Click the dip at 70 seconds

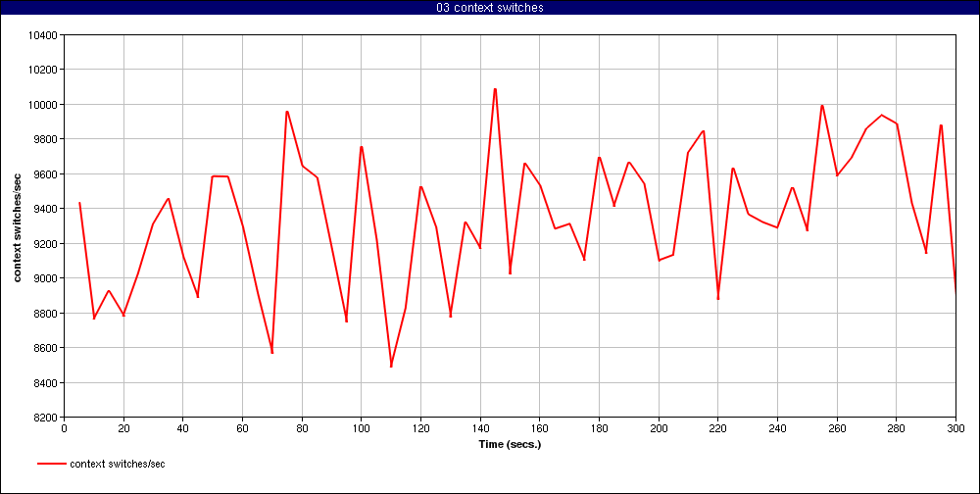272,352
